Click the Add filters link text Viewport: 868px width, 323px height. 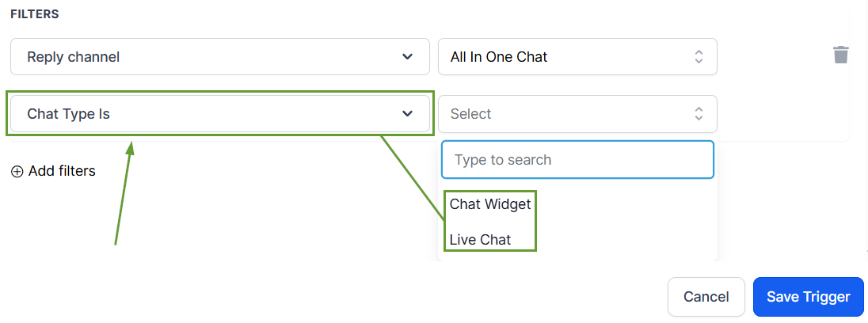coord(62,171)
